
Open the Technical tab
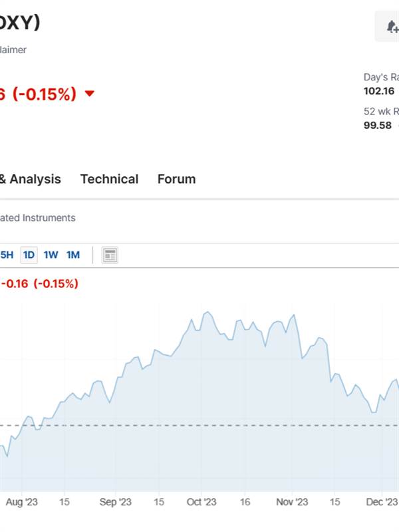tap(109, 179)
